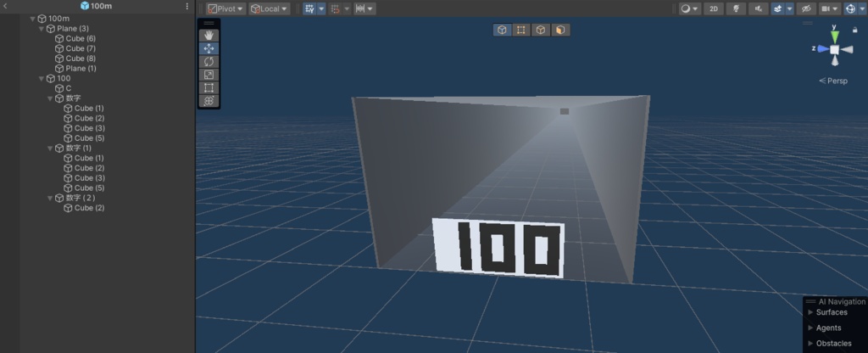Switch to face selection mode icon
The width and height of the screenshot is (868, 353).
(560, 30)
